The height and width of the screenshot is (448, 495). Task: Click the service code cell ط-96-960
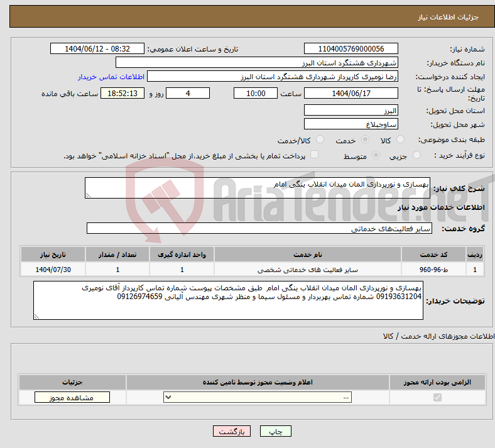434,270
